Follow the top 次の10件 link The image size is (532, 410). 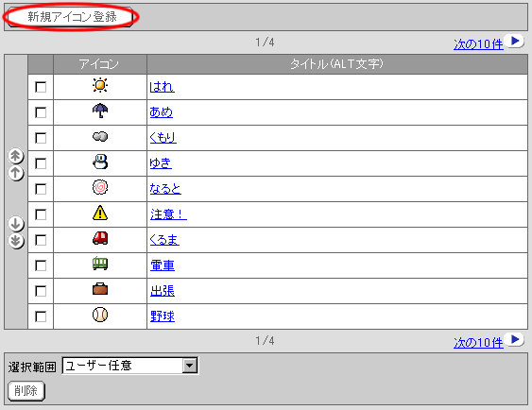coord(478,44)
